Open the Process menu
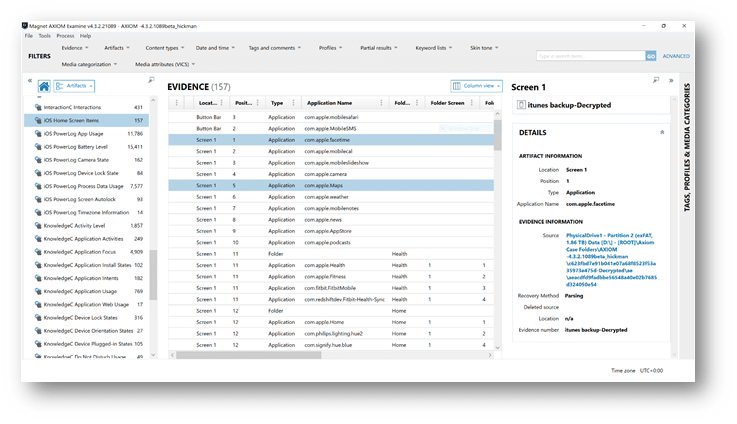The image size is (737, 424). [65, 36]
